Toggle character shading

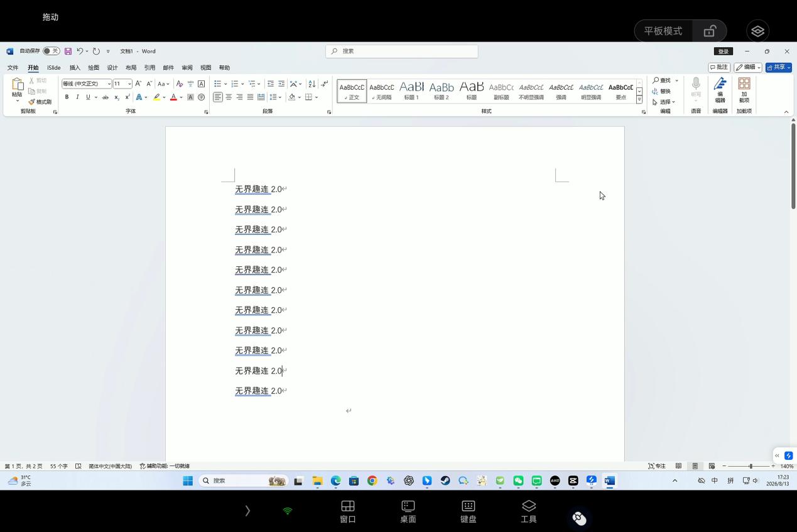point(190,97)
